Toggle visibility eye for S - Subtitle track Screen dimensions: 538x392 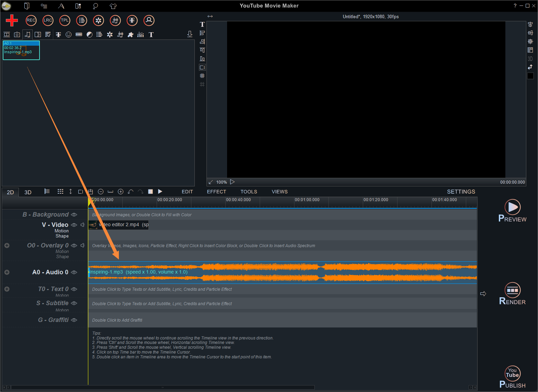[74, 303]
